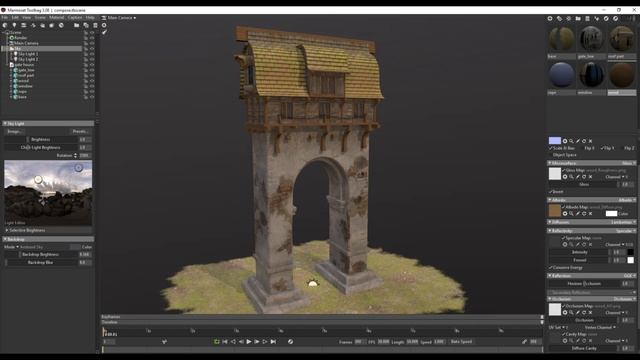Click the circle icon at viewport top-left

click(104, 25)
